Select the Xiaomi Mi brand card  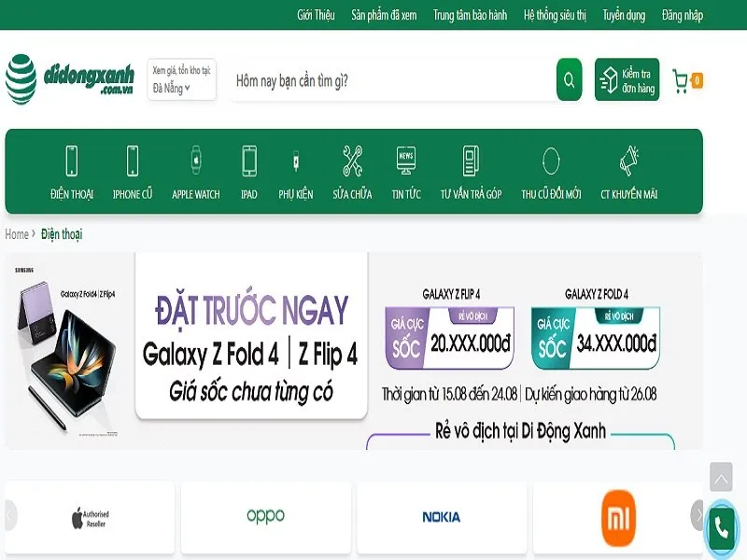click(617, 518)
